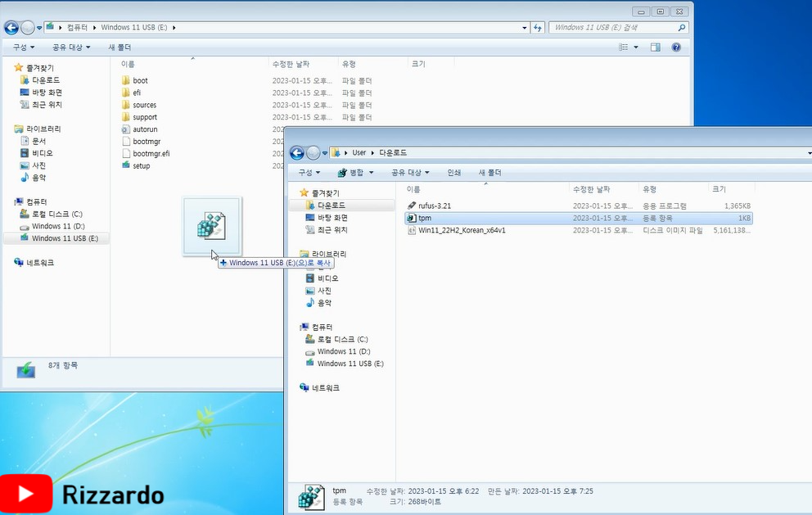Select the bootmgr.efi file
Screen dimensions: 812x515
point(151,153)
